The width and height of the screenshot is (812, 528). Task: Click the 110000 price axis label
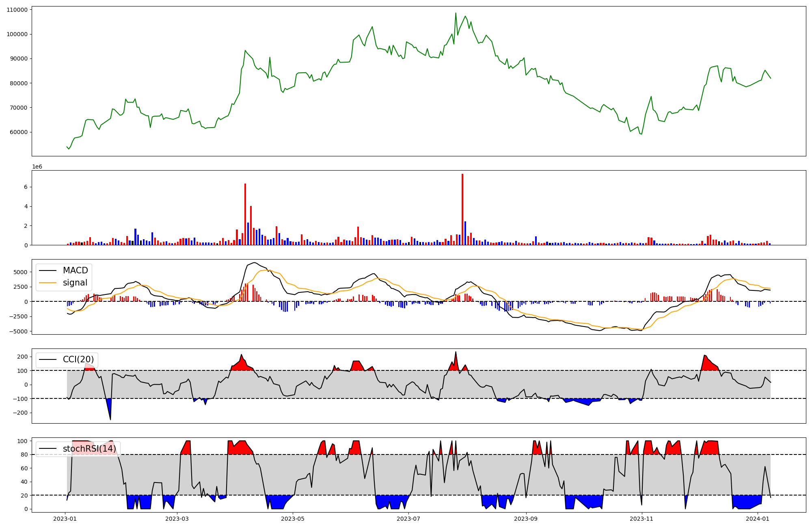(x=17, y=10)
